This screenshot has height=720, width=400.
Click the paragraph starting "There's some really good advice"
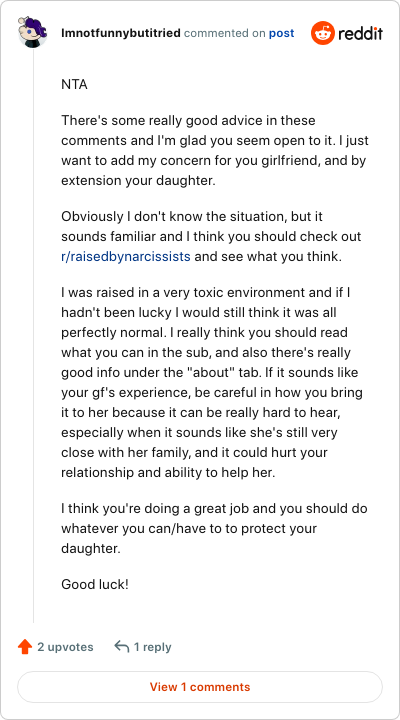[x=215, y=151]
